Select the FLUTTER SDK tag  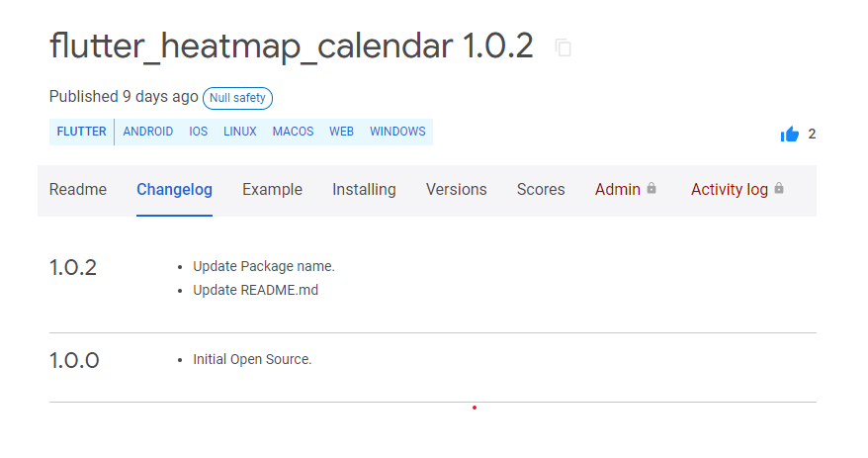(x=82, y=132)
